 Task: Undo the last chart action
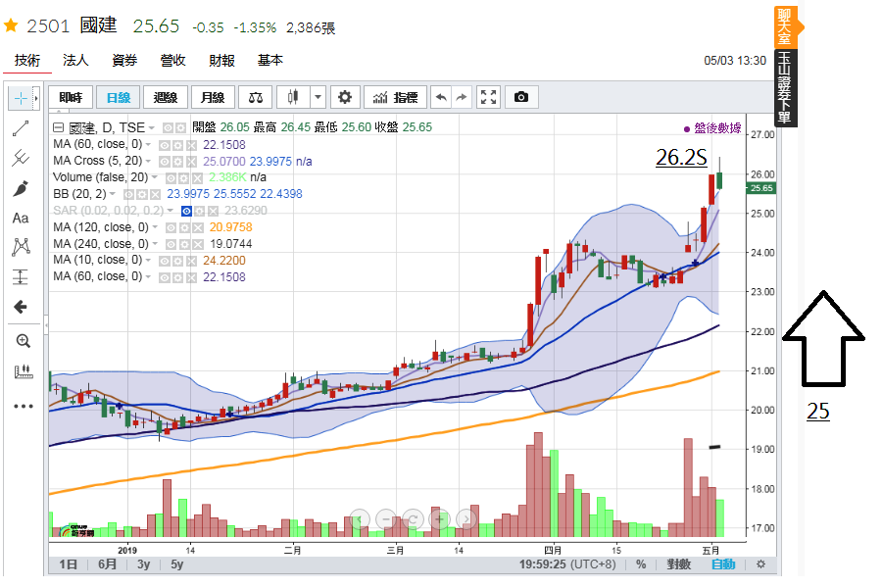(442, 97)
